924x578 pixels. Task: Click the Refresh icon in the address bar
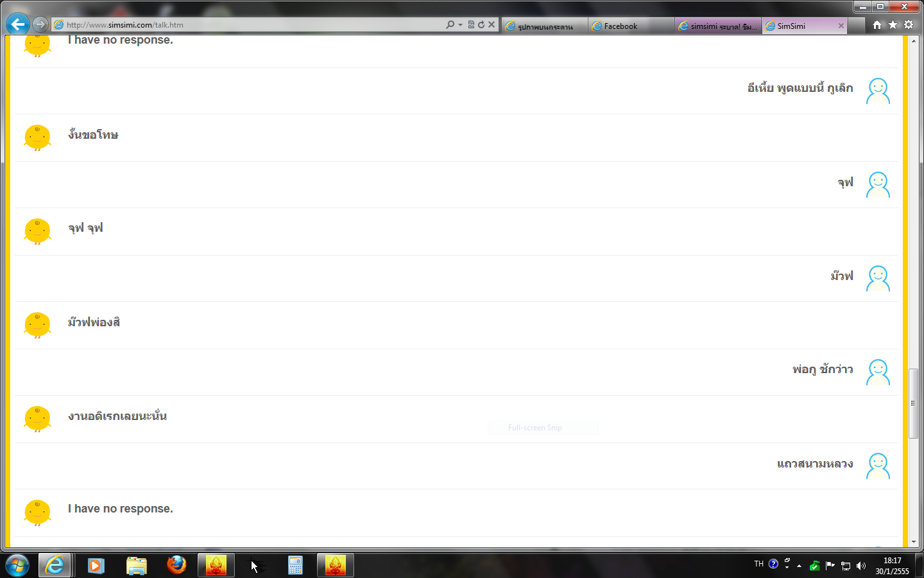point(481,24)
